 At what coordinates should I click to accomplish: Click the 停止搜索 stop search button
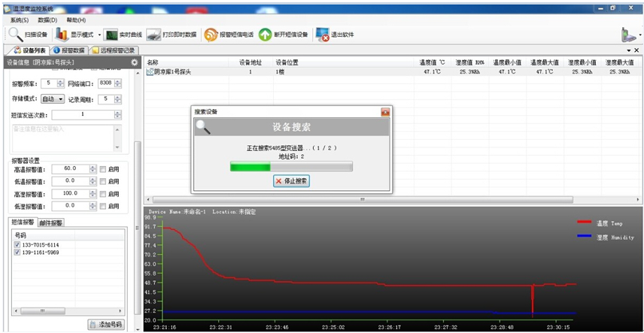pos(291,181)
